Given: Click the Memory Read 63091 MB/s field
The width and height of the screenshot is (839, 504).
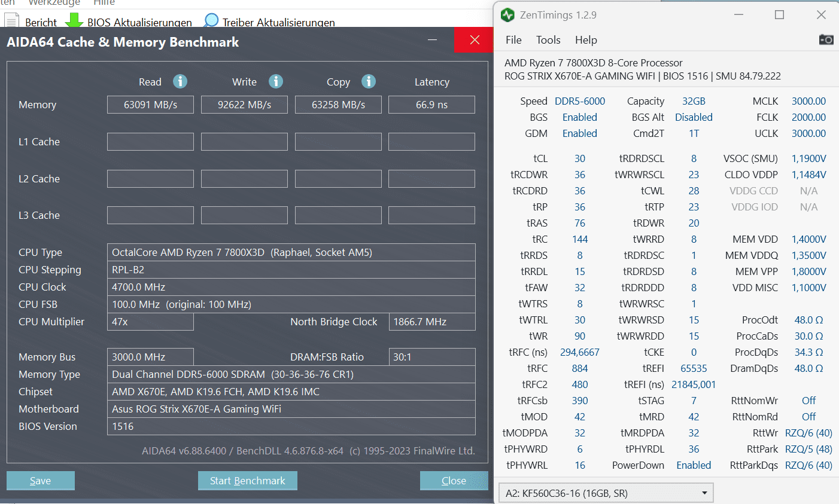Looking at the screenshot, I should pos(150,105).
